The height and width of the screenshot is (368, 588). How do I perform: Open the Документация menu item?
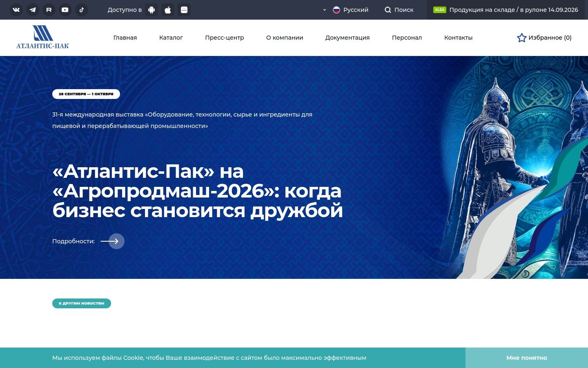[x=347, y=38]
